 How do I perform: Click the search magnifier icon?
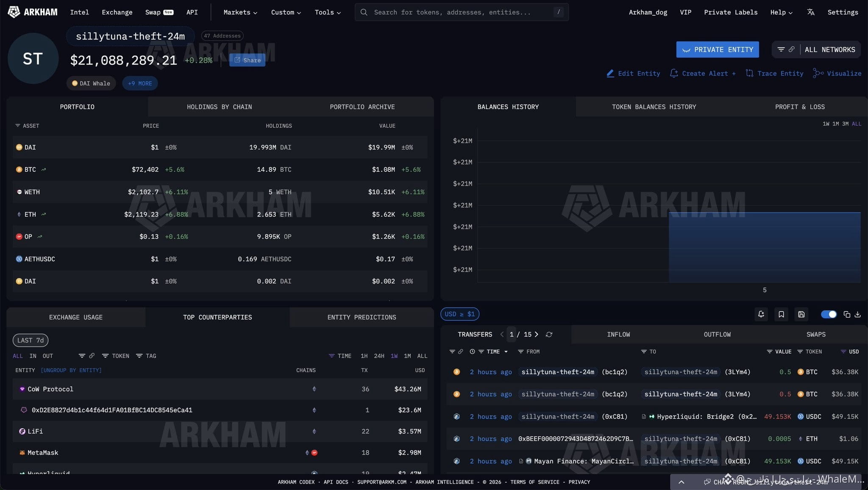[x=364, y=12]
